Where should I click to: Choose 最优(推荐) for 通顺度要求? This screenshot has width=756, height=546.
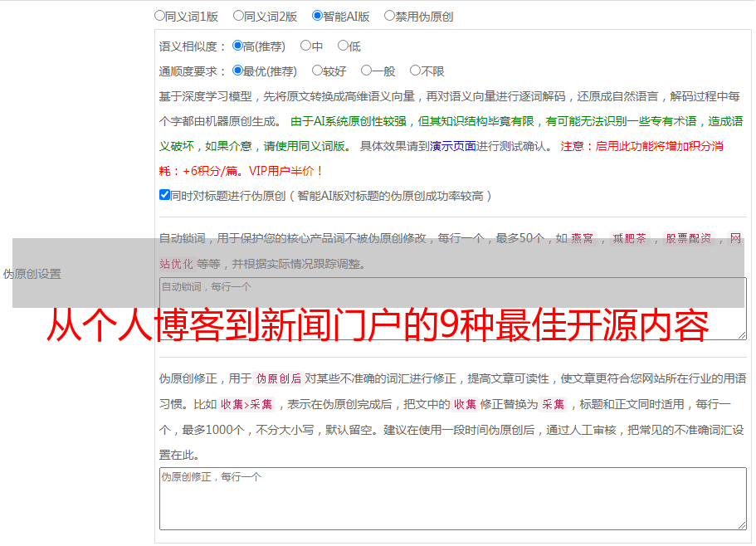pos(237,71)
